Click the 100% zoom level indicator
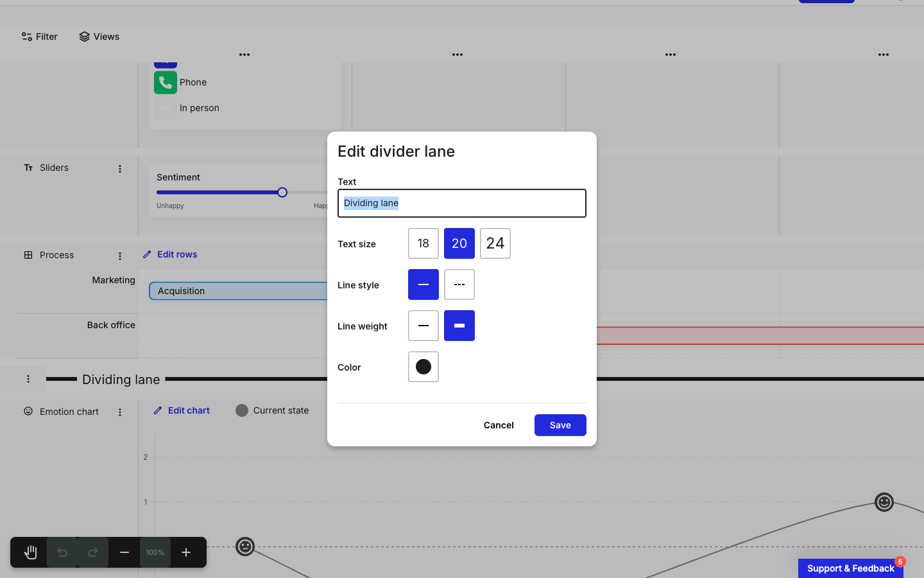The height and width of the screenshot is (578, 924). (x=155, y=552)
